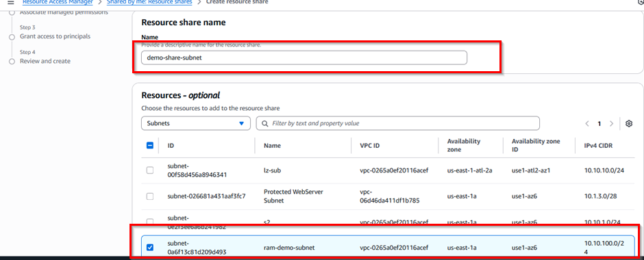The width and height of the screenshot is (644, 260).
Task: Toggle the select-all header checkbox
Action: pyautogui.click(x=150, y=145)
